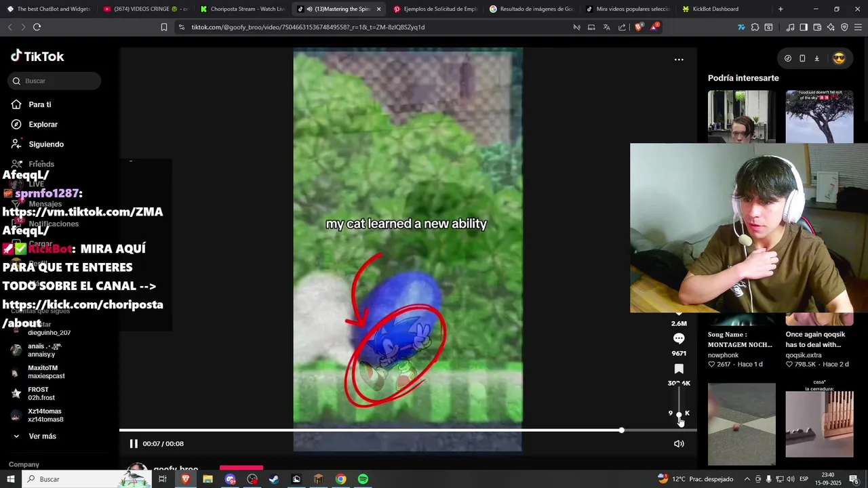This screenshot has height=488, width=868.
Task: Bookmark this page in address bar
Action: tap(163, 27)
